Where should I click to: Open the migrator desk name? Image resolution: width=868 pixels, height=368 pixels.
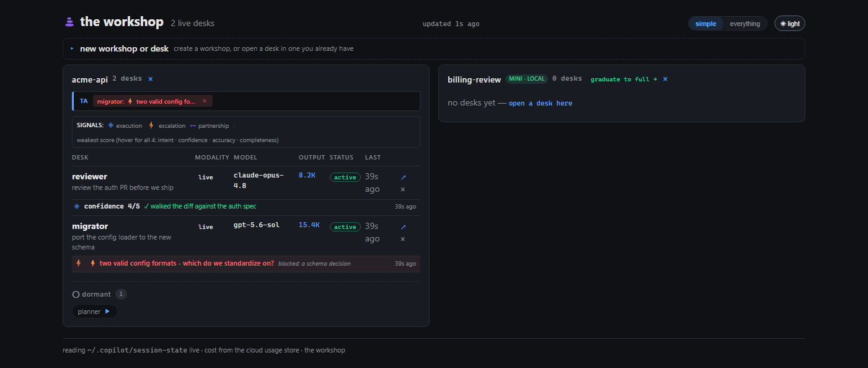click(90, 227)
